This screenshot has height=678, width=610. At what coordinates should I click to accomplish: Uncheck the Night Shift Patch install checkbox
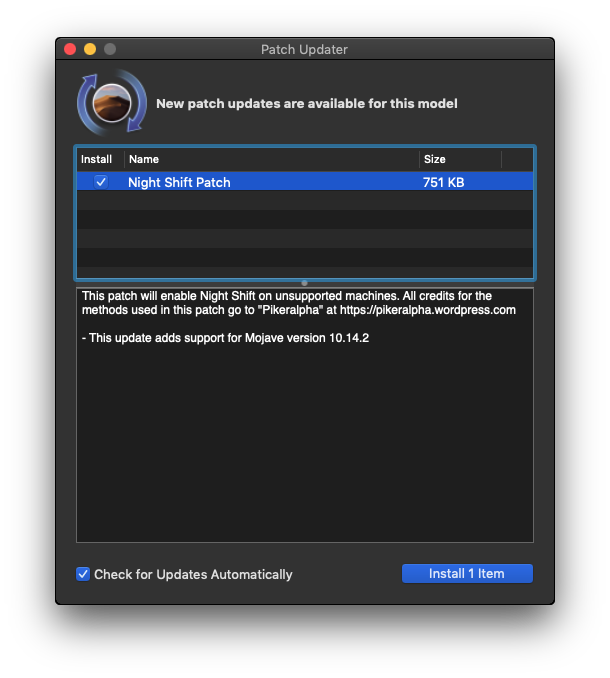[101, 182]
